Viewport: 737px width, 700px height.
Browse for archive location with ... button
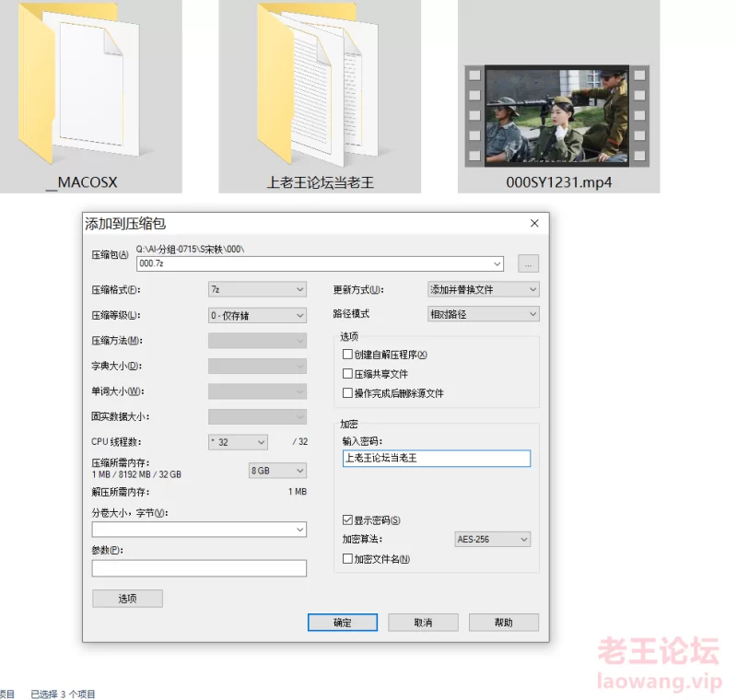[x=528, y=263]
